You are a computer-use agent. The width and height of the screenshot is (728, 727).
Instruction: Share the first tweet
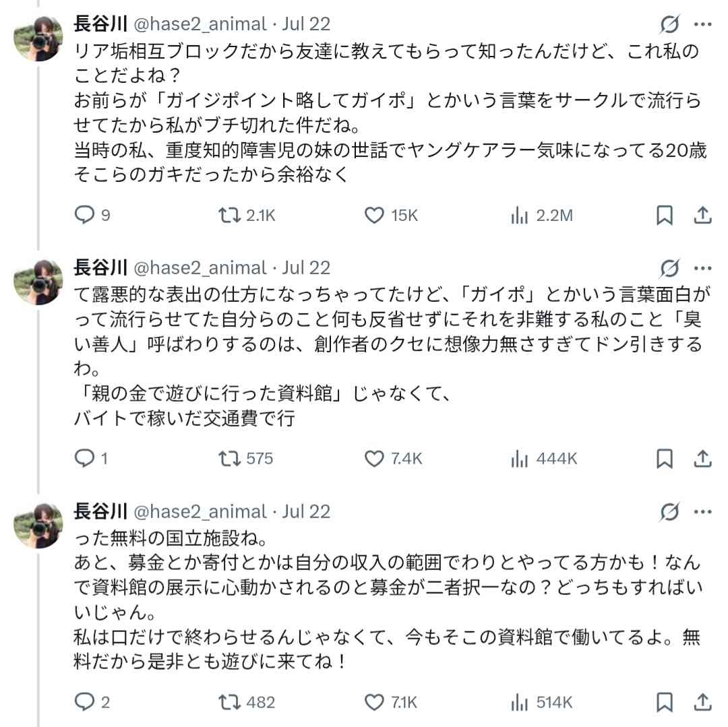coord(702,215)
